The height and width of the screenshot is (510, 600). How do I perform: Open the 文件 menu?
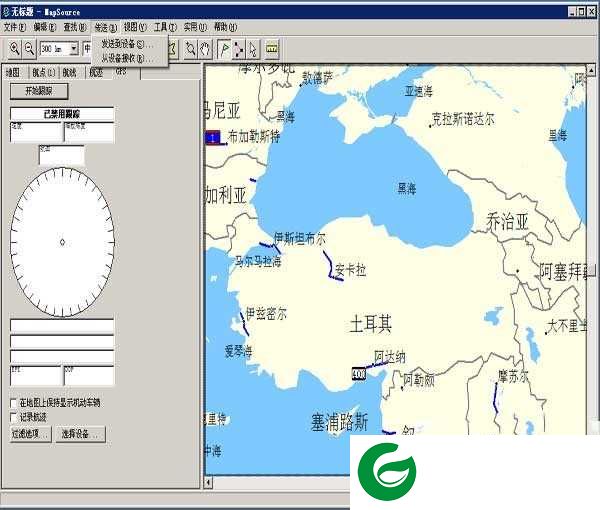15,27
